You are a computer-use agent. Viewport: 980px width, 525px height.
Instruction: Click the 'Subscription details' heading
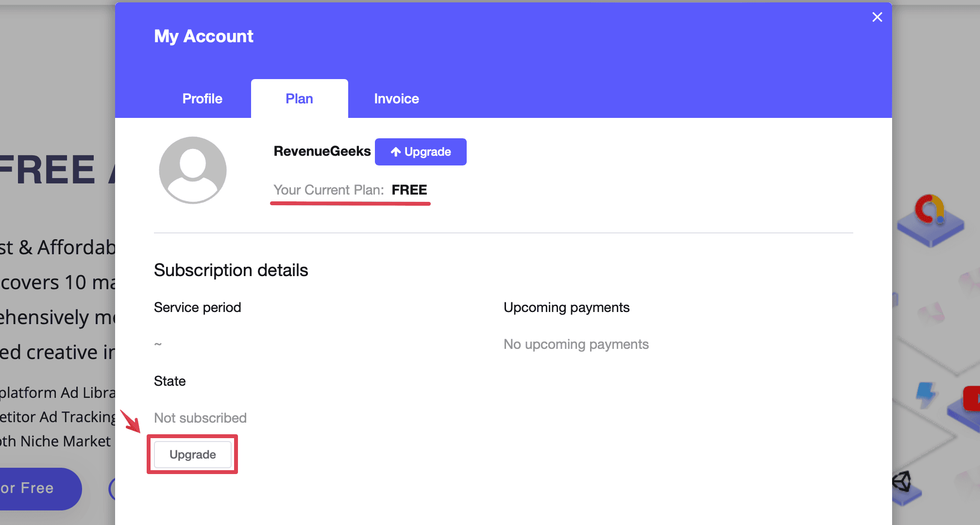(x=231, y=270)
